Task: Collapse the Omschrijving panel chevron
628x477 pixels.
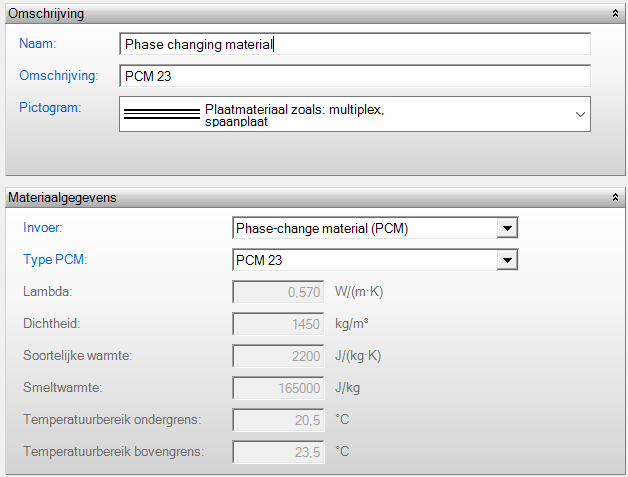Action: (615, 14)
